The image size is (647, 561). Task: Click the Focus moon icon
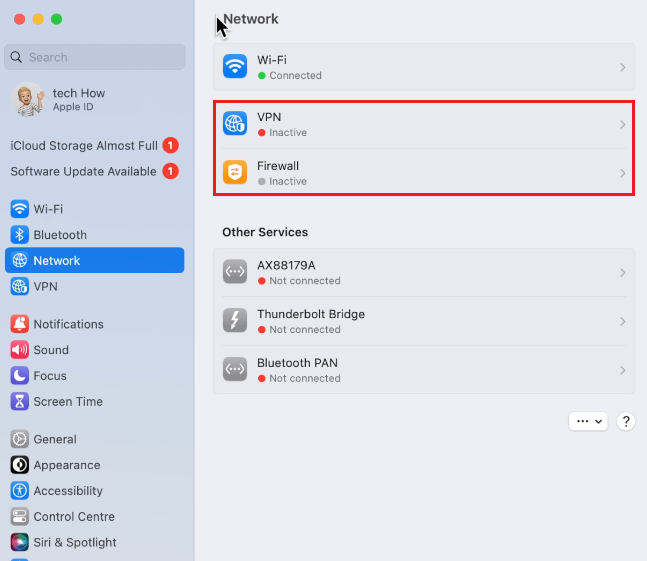pos(19,375)
